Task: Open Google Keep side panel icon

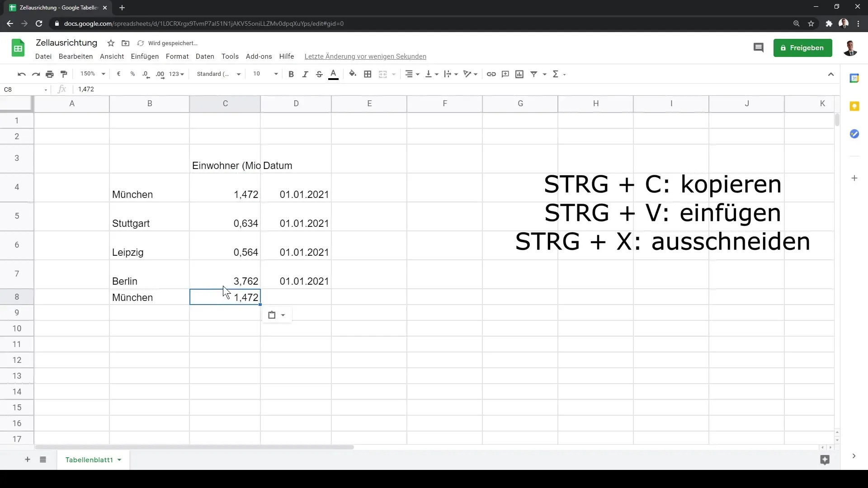Action: click(854, 106)
